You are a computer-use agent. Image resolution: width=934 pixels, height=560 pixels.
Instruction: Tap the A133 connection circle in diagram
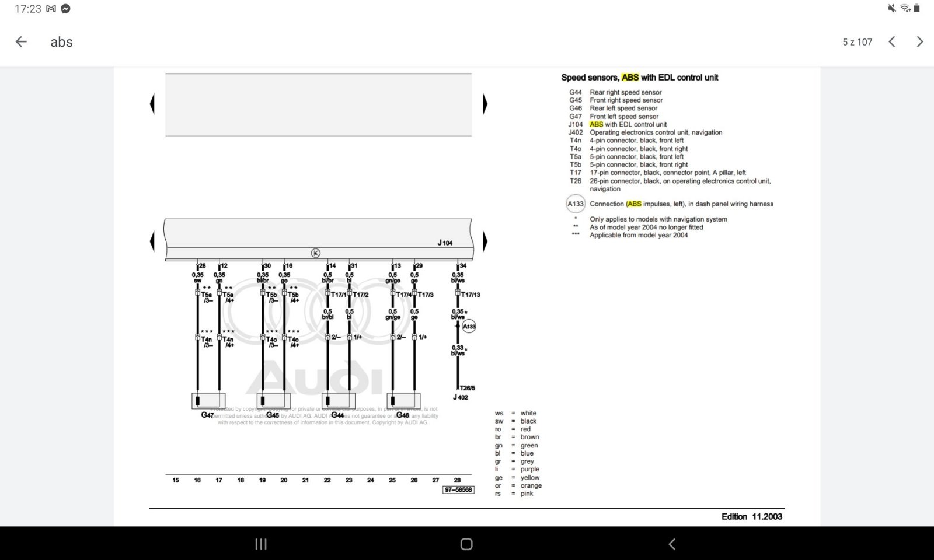469,327
